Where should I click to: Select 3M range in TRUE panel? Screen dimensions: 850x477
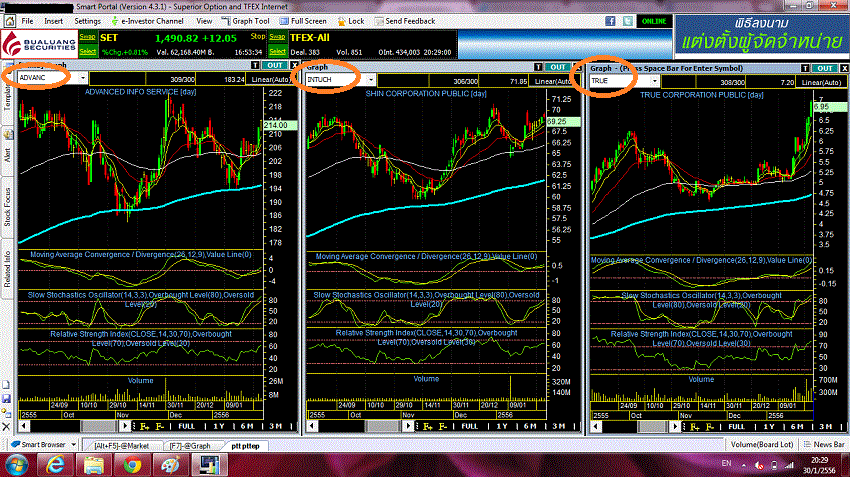(x=826, y=427)
